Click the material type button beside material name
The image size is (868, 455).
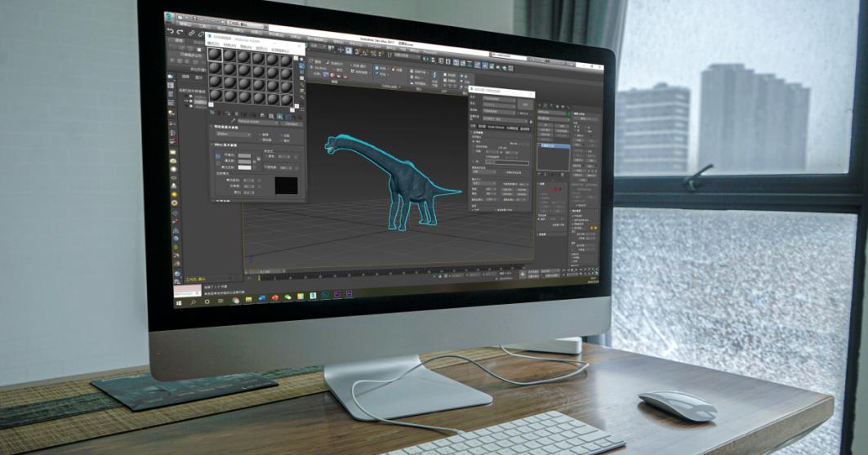292,123
